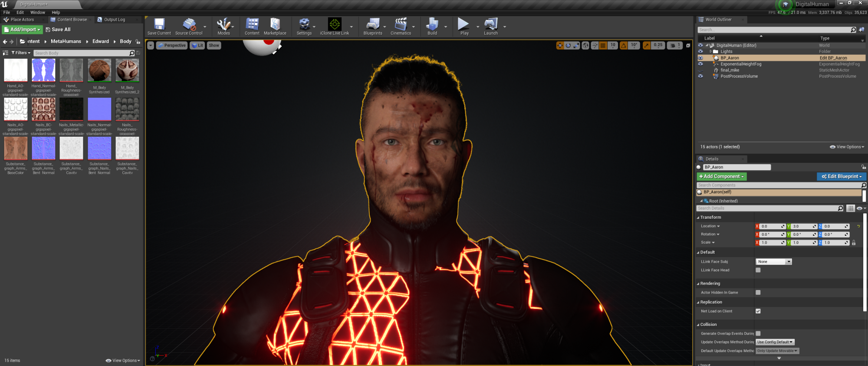Check the LLink Face Head checkbox

[758, 270]
